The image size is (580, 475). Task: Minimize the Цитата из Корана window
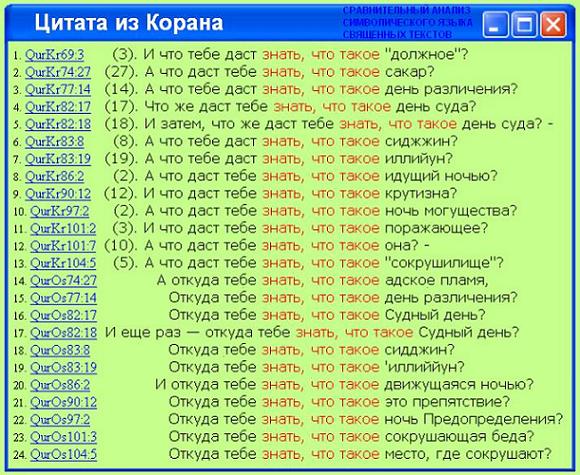coord(495,25)
